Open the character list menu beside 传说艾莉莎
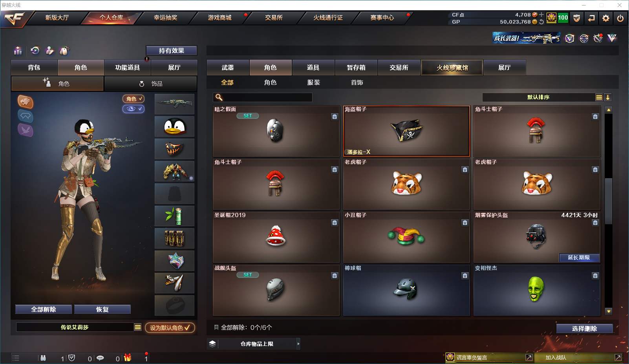Screen dimensions: 629x364 (138, 327)
